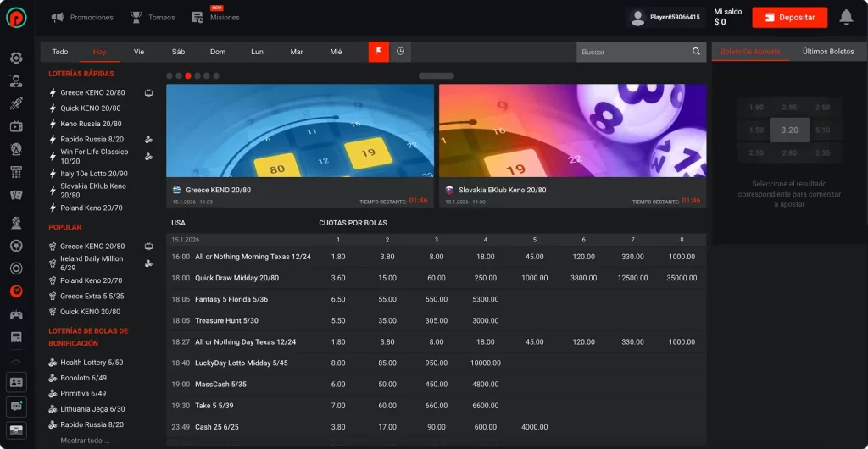Open the rocket games sidebar icon
The height and width of the screenshot is (449, 868).
tap(16, 103)
